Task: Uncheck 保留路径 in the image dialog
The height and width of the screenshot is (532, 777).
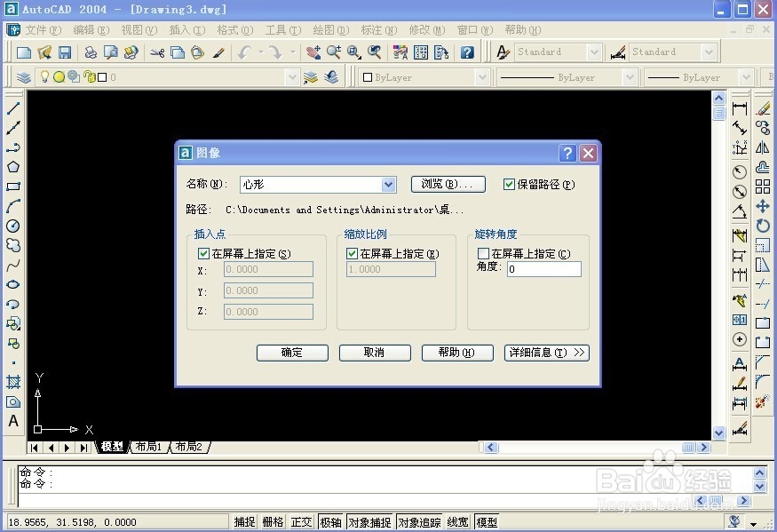Action: coord(509,184)
